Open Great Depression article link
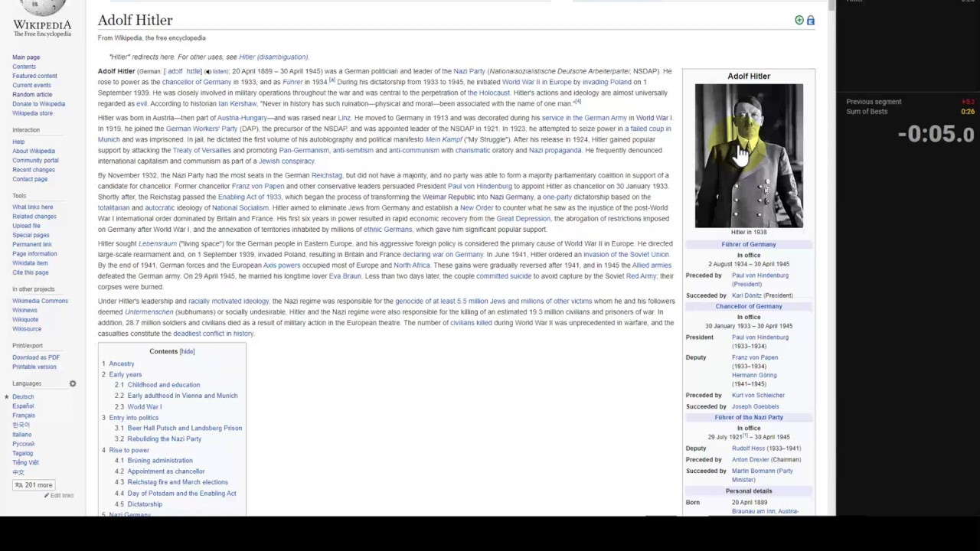Image resolution: width=980 pixels, height=551 pixels. coord(524,218)
